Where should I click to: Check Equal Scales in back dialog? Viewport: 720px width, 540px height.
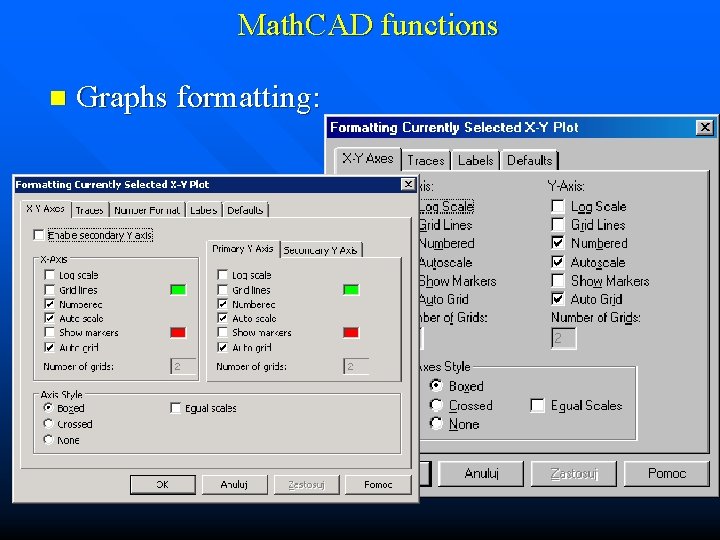[x=537, y=405]
